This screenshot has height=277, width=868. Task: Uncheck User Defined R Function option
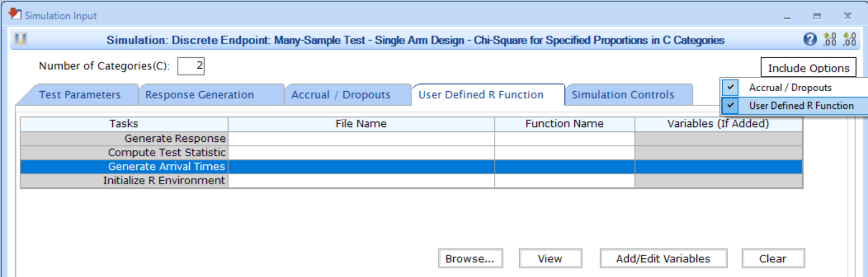[x=730, y=106]
